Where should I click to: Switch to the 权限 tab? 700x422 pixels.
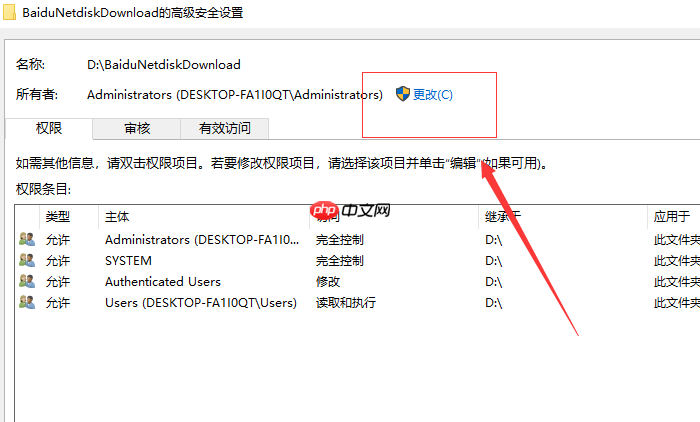coord(49,129)
